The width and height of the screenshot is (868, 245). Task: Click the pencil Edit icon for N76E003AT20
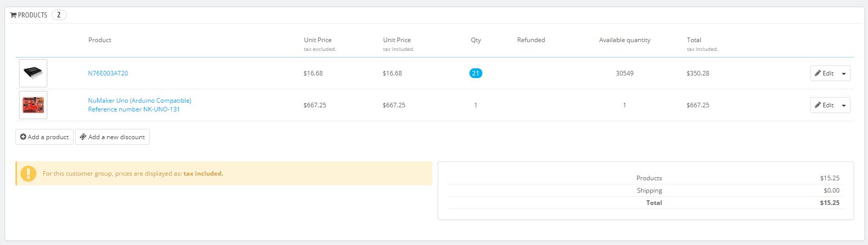(818, 73)
